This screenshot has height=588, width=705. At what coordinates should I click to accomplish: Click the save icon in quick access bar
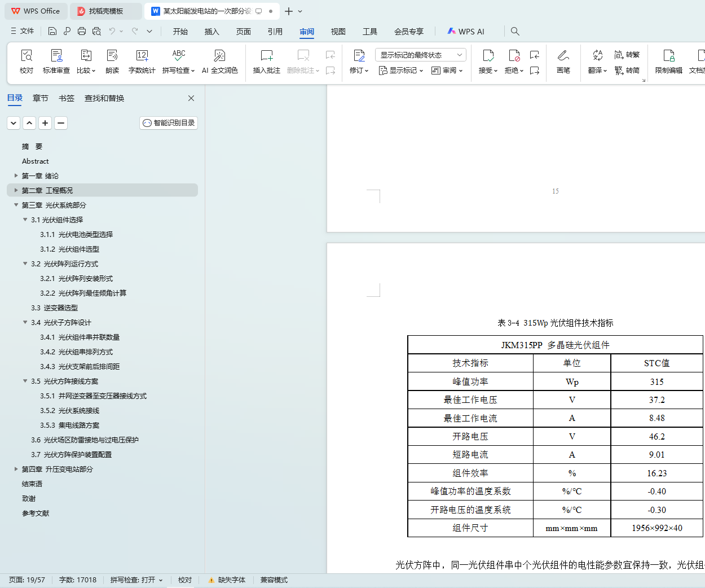(x=52, y=31)
